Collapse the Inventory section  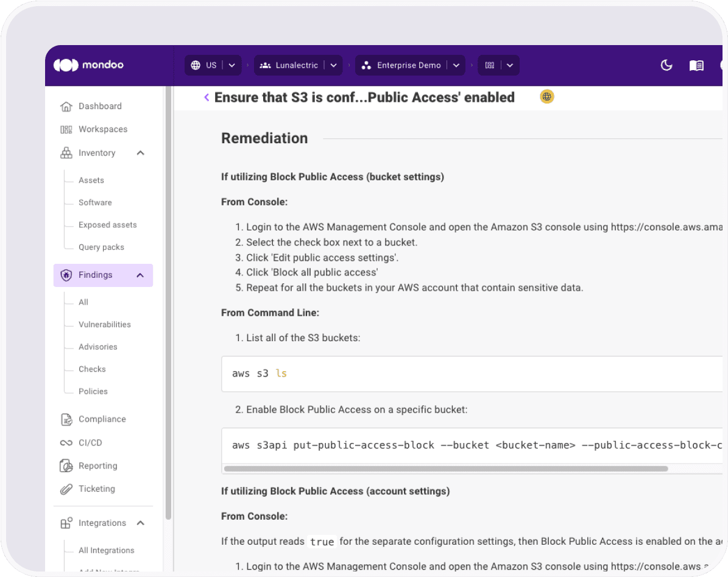point(141,153)
